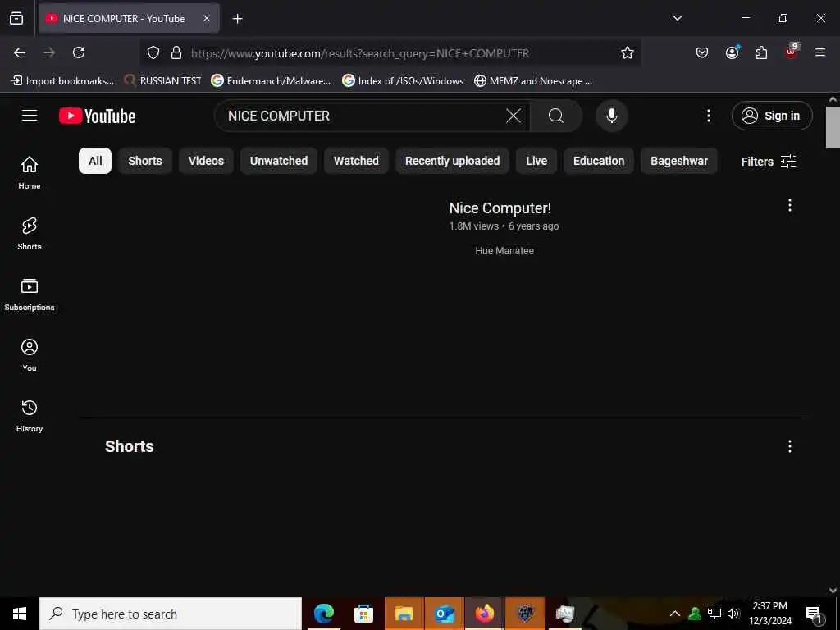
Task: Open the Windows notification center
Action: pyautogui.click(x=815, y=614)
